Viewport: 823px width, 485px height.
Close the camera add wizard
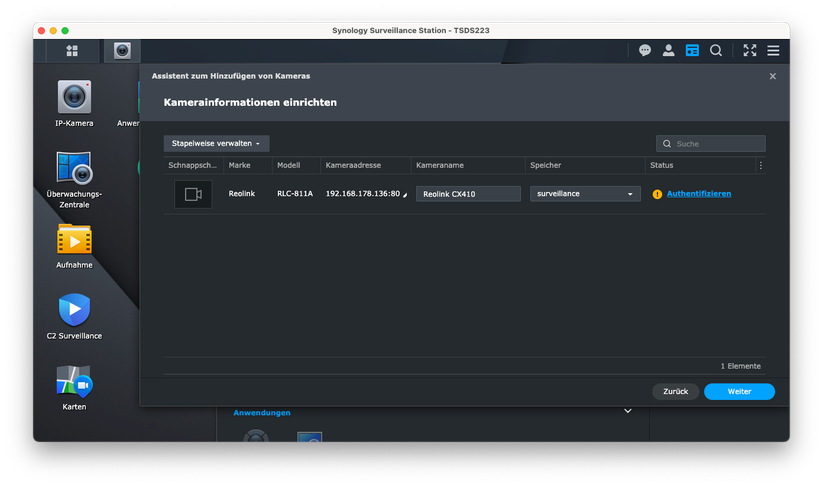coord(773,76)
